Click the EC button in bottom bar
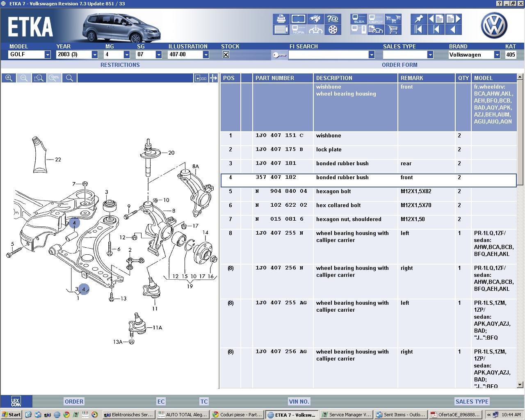This screenshot has height=420, width=525. pos(161,402)
